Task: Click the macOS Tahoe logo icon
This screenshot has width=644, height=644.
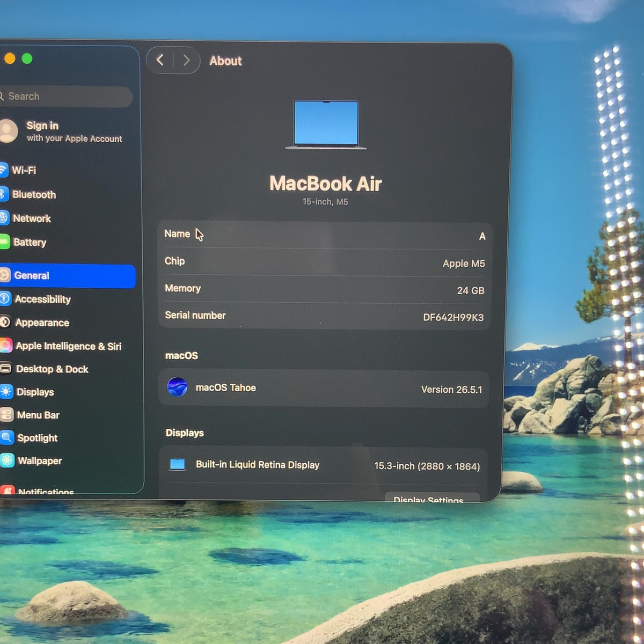Action: tap(177, 386)
